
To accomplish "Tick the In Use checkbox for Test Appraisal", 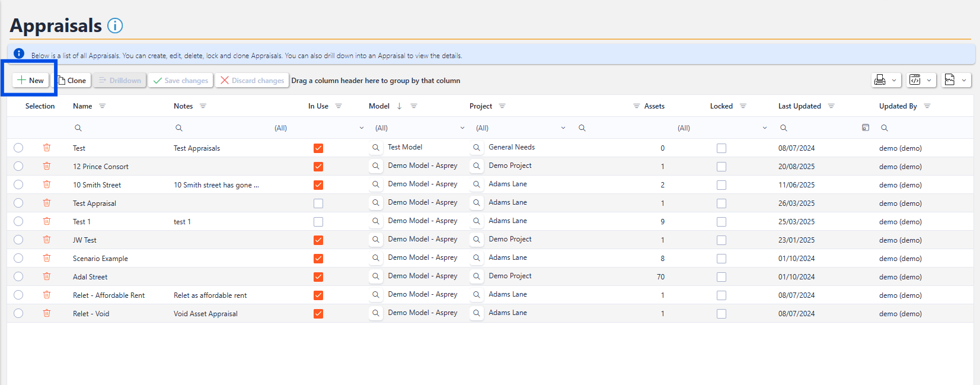I will (x=318, y=203).
